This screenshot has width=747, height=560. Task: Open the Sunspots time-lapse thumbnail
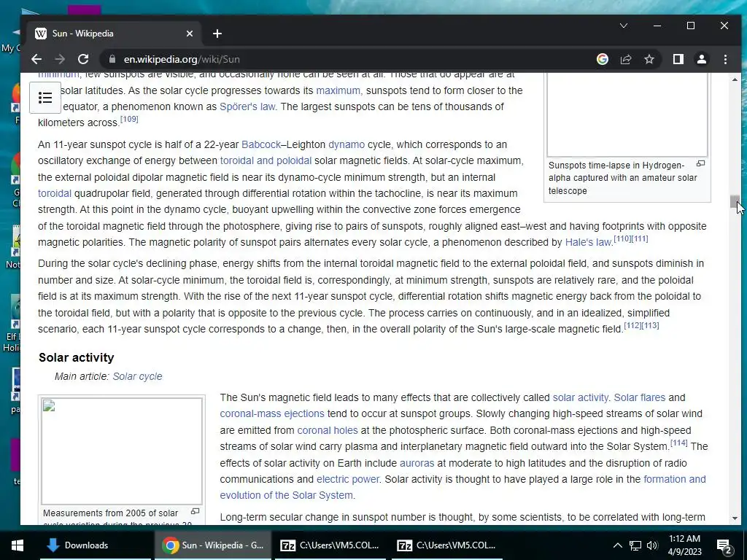[x=627, y=114]
